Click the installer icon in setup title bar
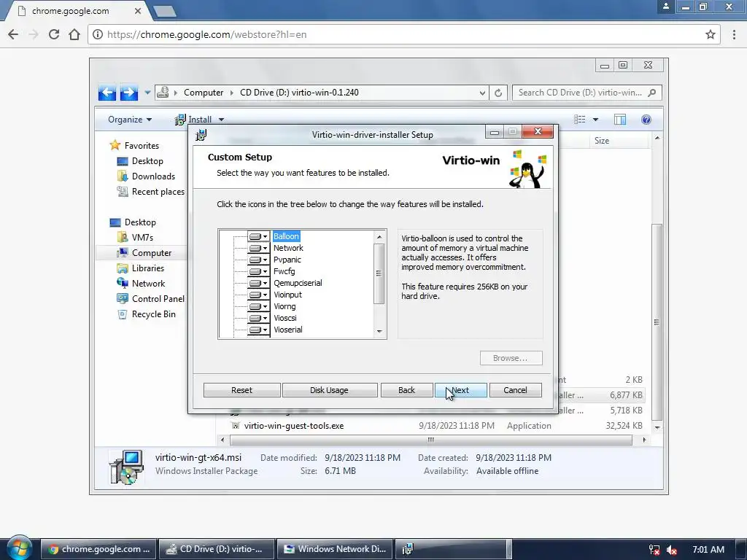 click(201, 135)
